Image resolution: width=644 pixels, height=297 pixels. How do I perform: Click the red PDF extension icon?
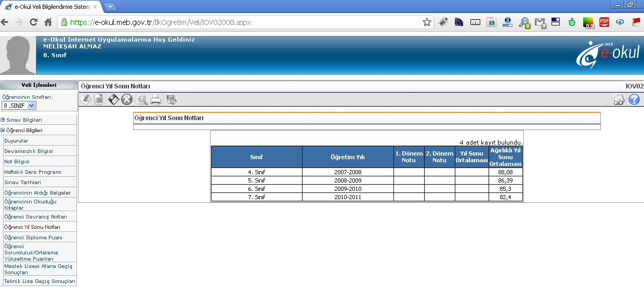point(604,22)
